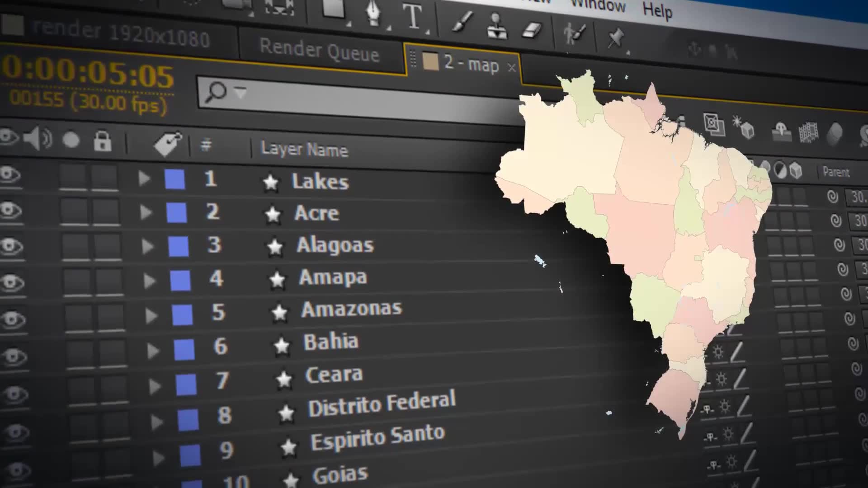
Task: Select the Pen tool in the toolbar
Action: (x=373, y=14)
